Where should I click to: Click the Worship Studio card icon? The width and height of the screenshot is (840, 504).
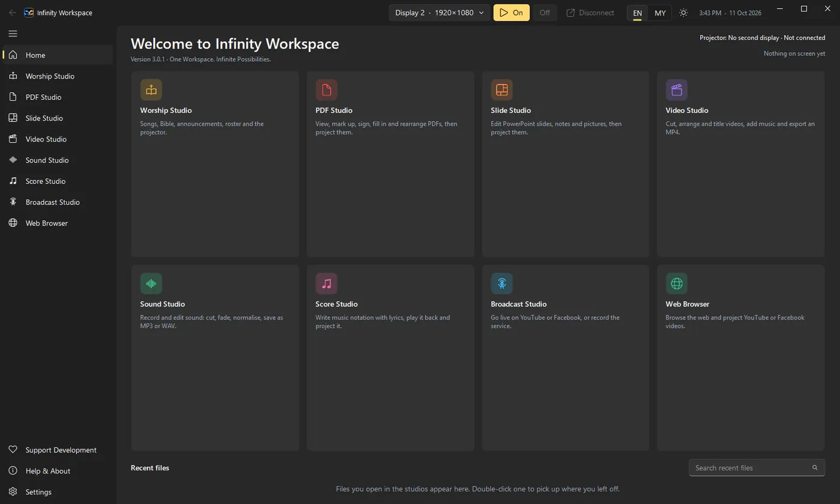tap(151, 89)
